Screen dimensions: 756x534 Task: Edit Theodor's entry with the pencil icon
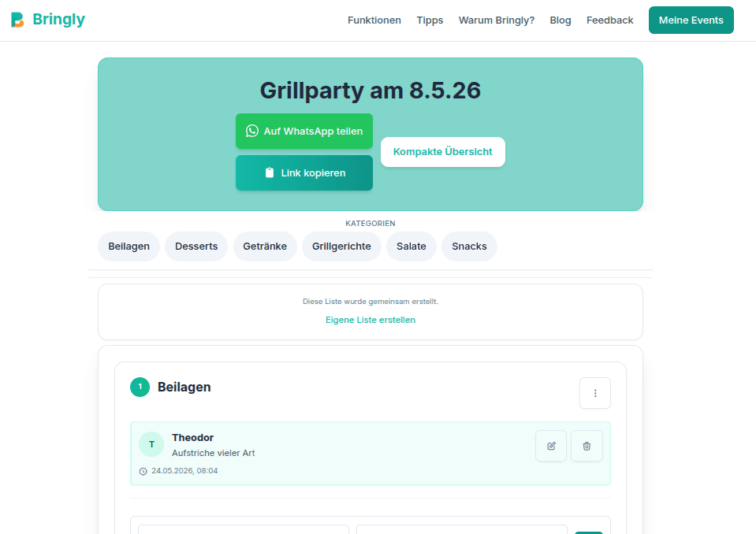[x=551, y=446]
